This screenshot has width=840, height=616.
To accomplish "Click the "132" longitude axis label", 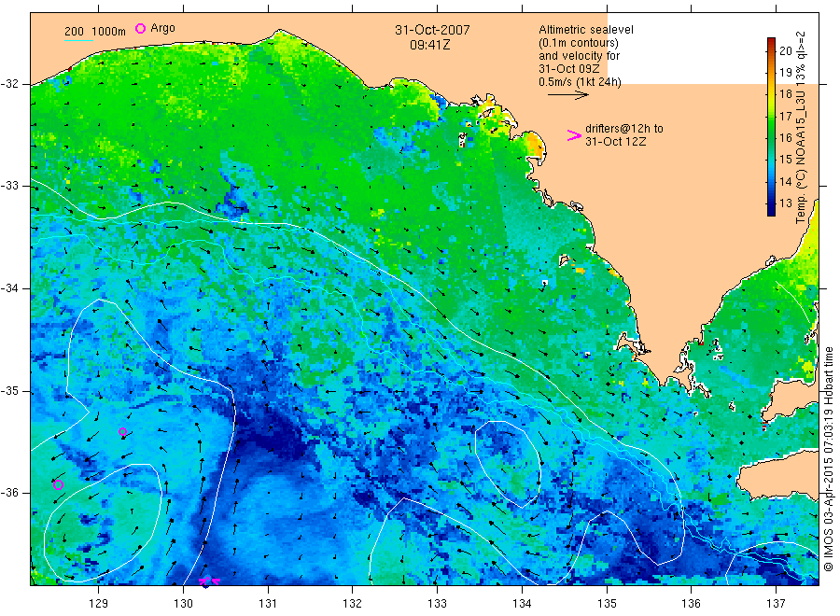I will coord(352,604).
